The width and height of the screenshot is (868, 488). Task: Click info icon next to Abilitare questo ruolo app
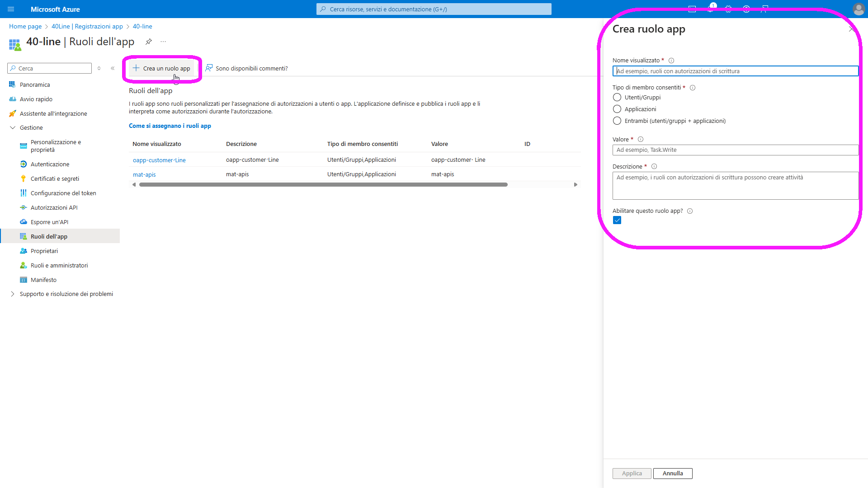point(690,211)
